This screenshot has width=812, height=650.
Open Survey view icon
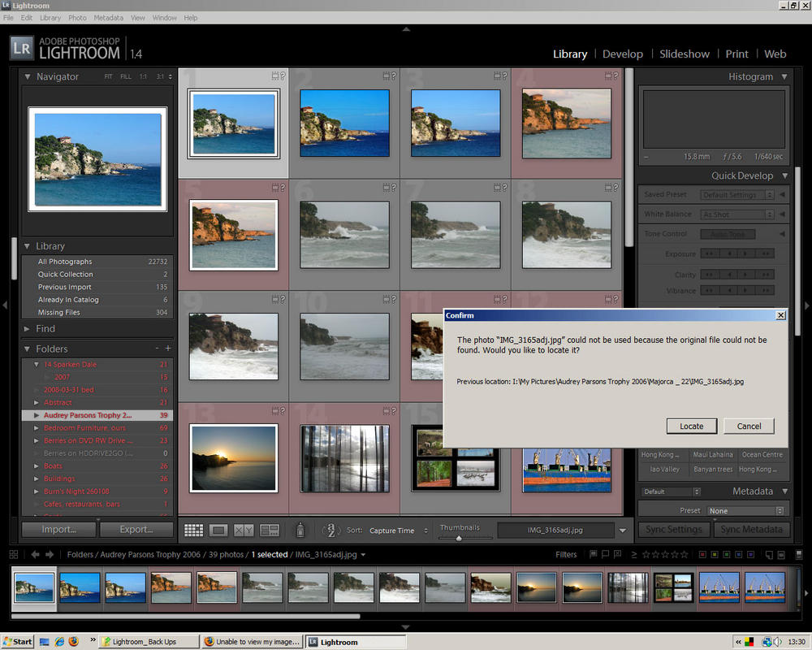269,531
